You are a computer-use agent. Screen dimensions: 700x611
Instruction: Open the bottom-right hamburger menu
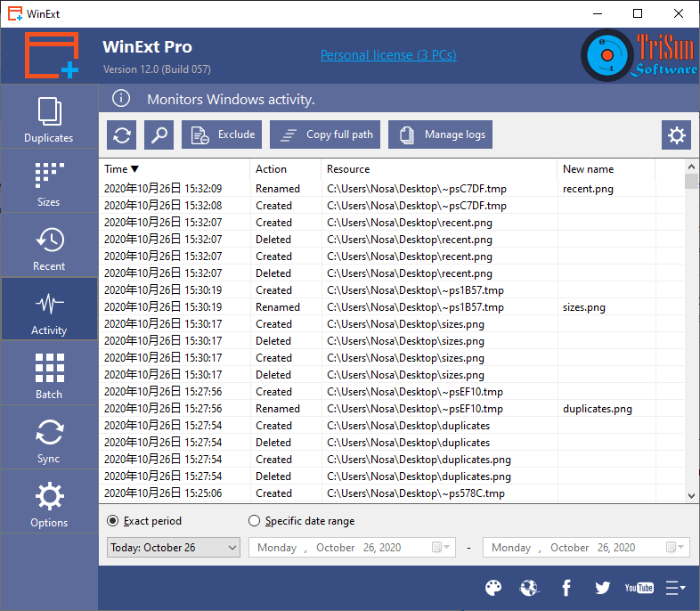pyautogui.click(x=675, y=588)
